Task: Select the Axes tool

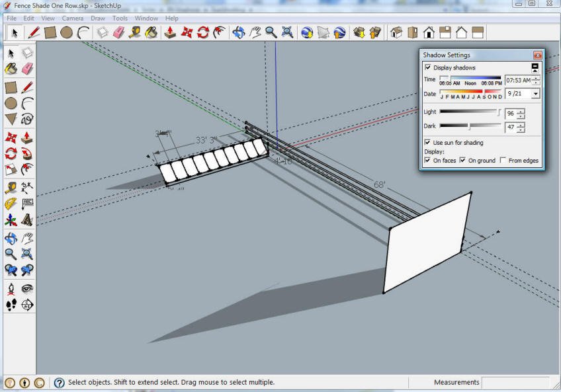Action: pos(11,220)
